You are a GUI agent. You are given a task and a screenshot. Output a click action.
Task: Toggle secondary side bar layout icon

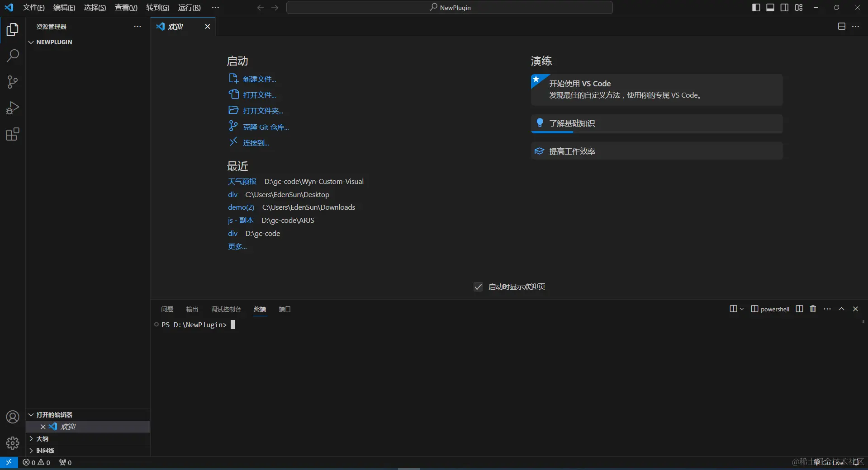(784, 8)
